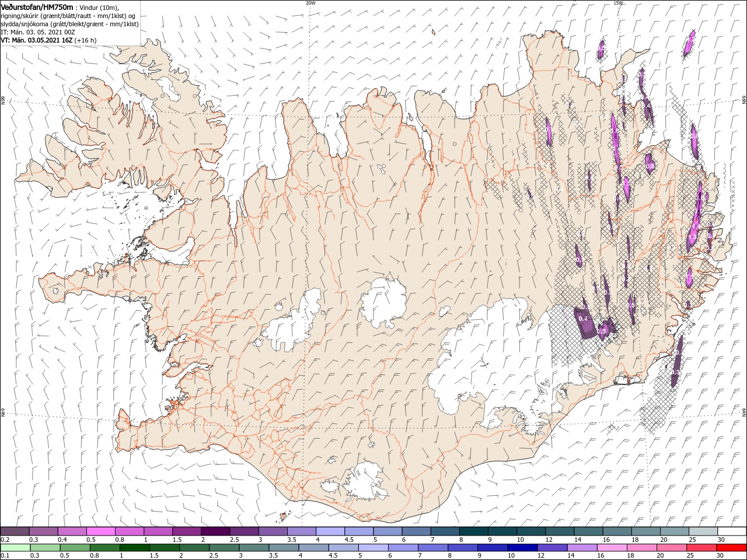Click the upper scale label '2.5'
Image resolution: width=747 pixels, height=560 pixels.
(x=234, y=540)
